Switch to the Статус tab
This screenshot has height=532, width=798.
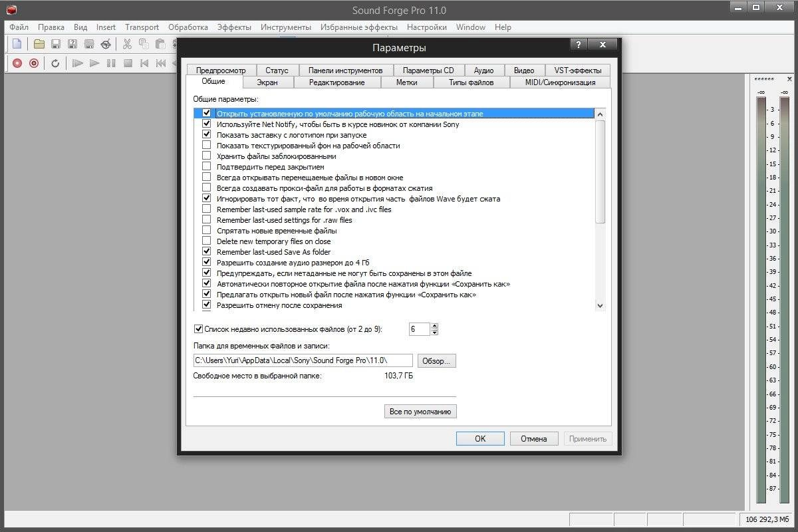pyautogui.click(x=277, y=70)
